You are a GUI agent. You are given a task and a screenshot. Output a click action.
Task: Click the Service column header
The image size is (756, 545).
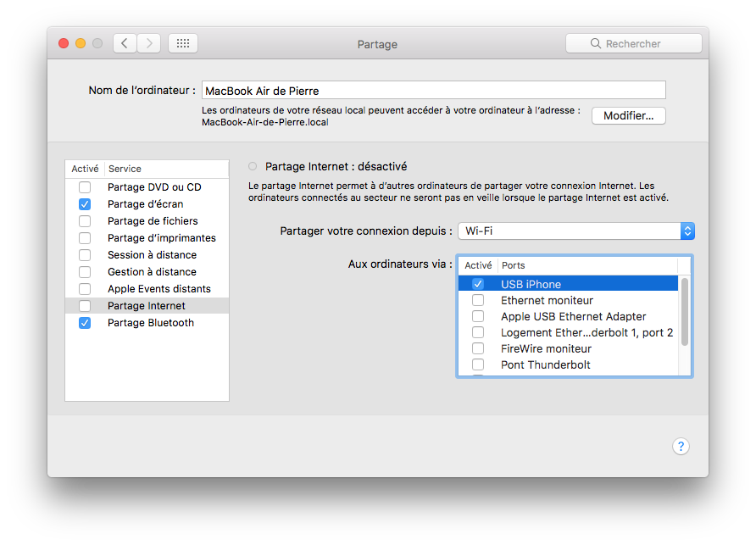(125, 169)
